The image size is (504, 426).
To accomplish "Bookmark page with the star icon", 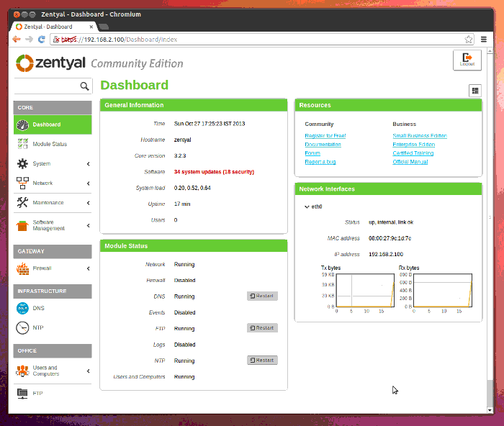I will (x=468, y=39).
